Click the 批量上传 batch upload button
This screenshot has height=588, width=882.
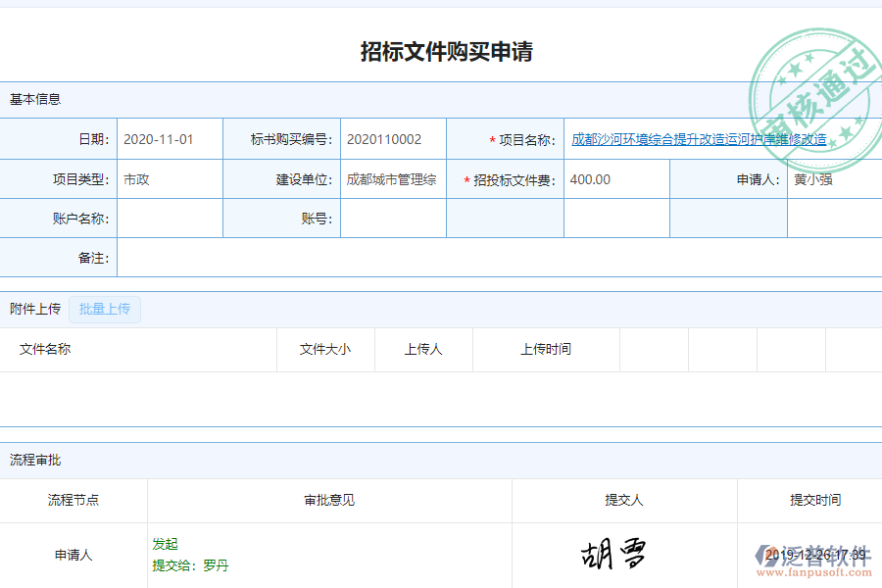click(x=104, y=309)
